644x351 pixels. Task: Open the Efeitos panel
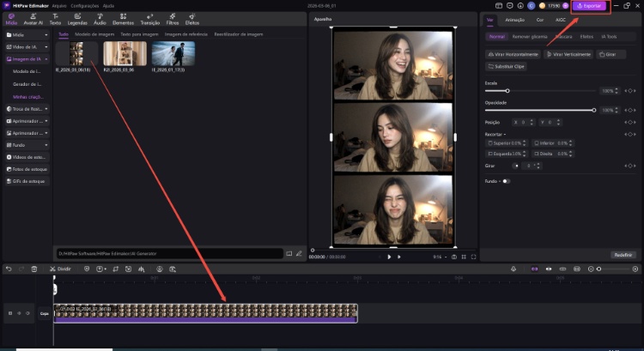click(x=191, y=19)
